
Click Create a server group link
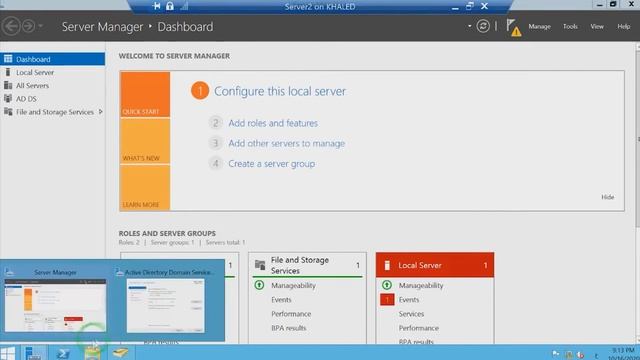coord(271,164)
